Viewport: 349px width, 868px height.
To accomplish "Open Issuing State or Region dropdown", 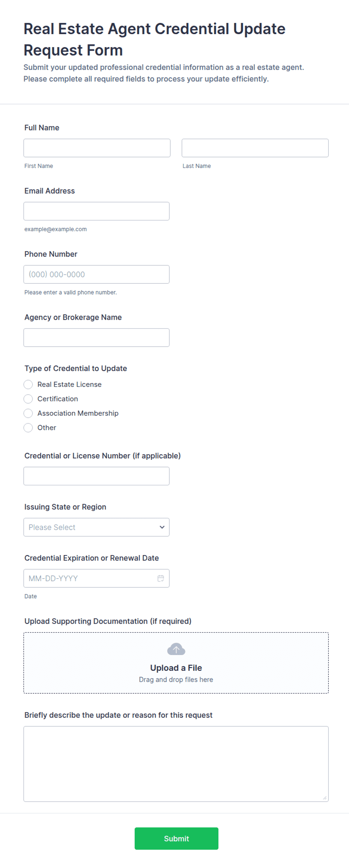I will tap(96, 527).
